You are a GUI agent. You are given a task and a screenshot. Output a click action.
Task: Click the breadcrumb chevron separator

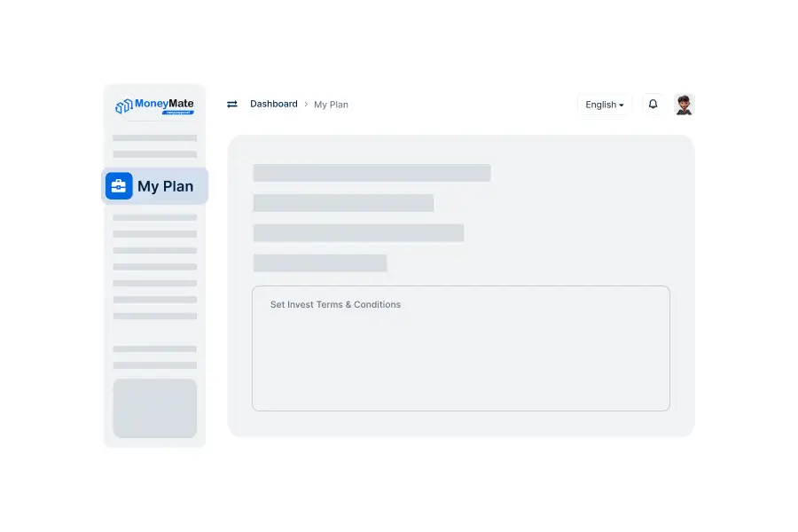coord(306,105)
